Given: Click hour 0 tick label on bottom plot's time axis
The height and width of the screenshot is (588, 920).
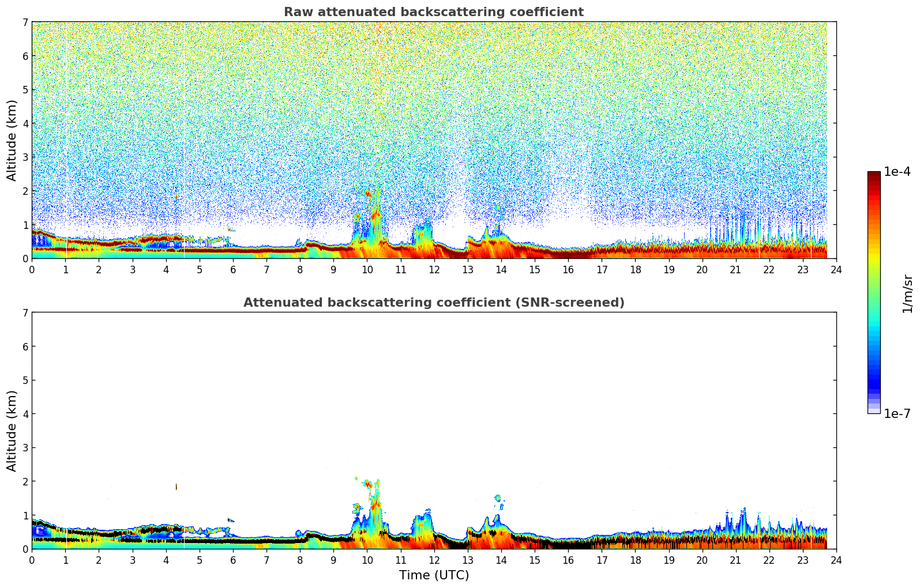Looking at the screenshot, I should [x=32, y=560].
